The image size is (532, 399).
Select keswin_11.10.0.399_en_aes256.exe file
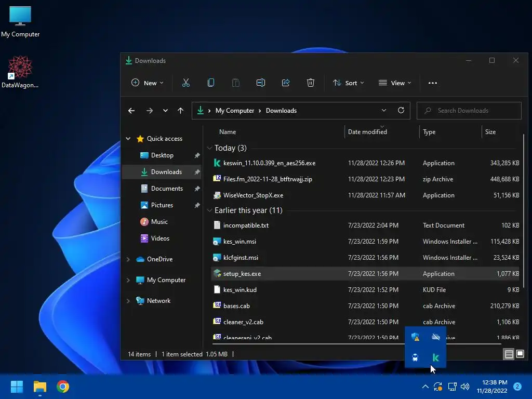[x=365, y=163]
